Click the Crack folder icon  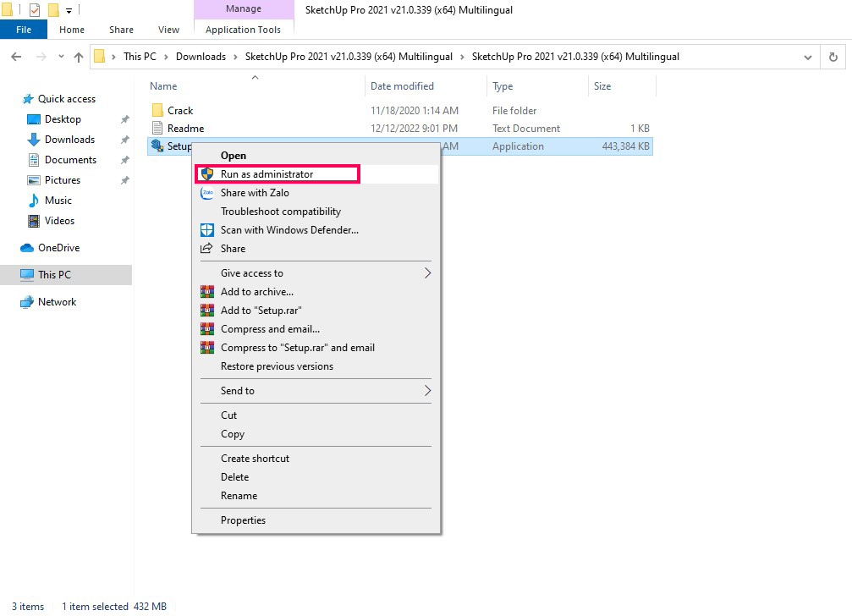point(157,111)
